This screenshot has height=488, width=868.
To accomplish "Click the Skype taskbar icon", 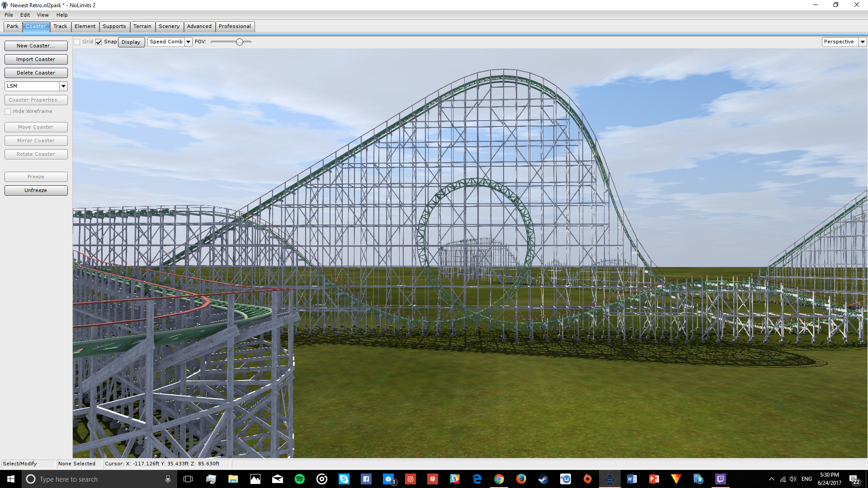I will 344,479.
